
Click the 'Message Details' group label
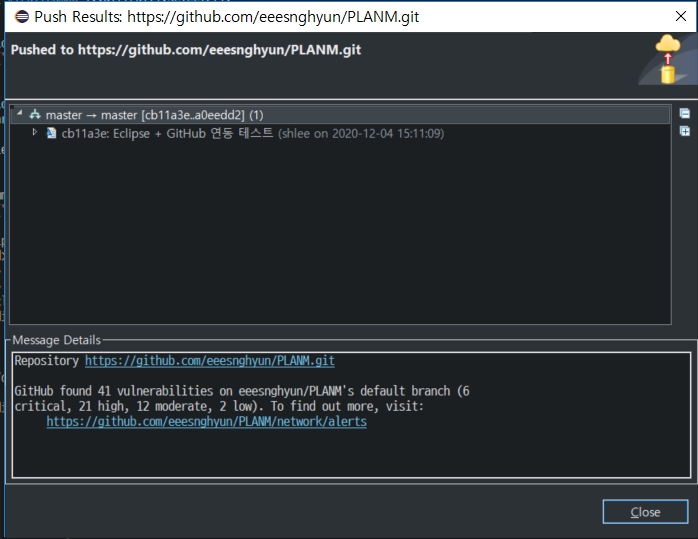(x=57, y=340)
